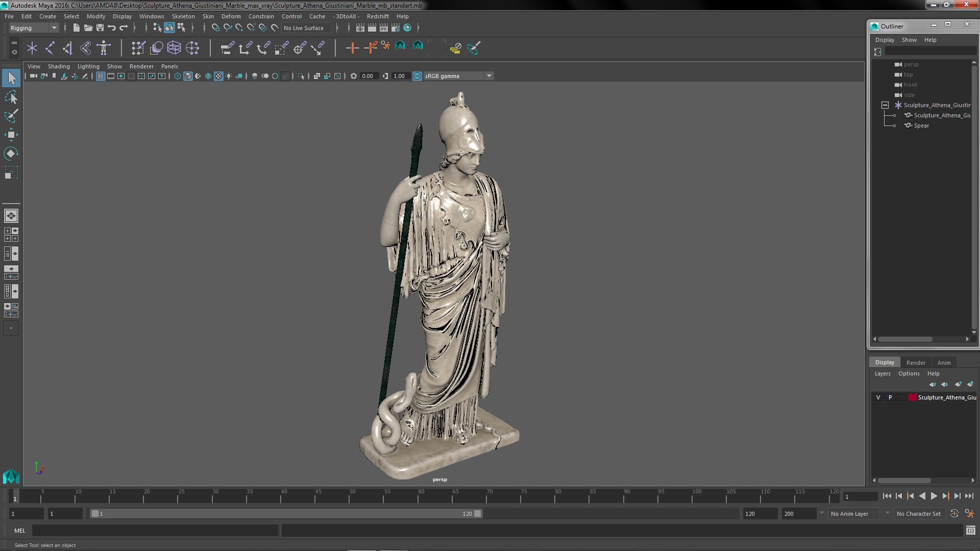Activate the Rotate tool in toolbox
980x551 pixels.
(x=11, y=154)
